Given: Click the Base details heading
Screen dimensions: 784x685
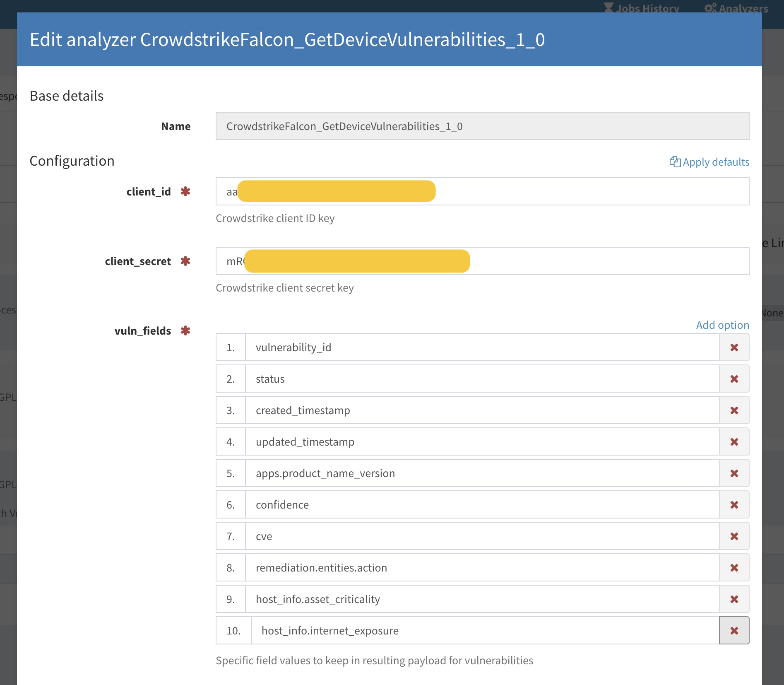Looking at the screenshot, I should pos(67,96).
